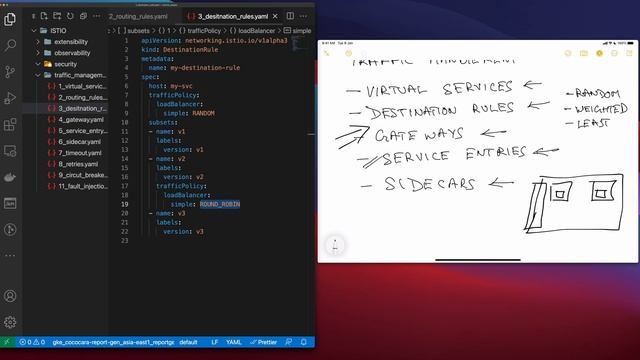The height and width of the screenshot is (360, 640).
Task: Open editor more actions menu
Action: [303, 16]
